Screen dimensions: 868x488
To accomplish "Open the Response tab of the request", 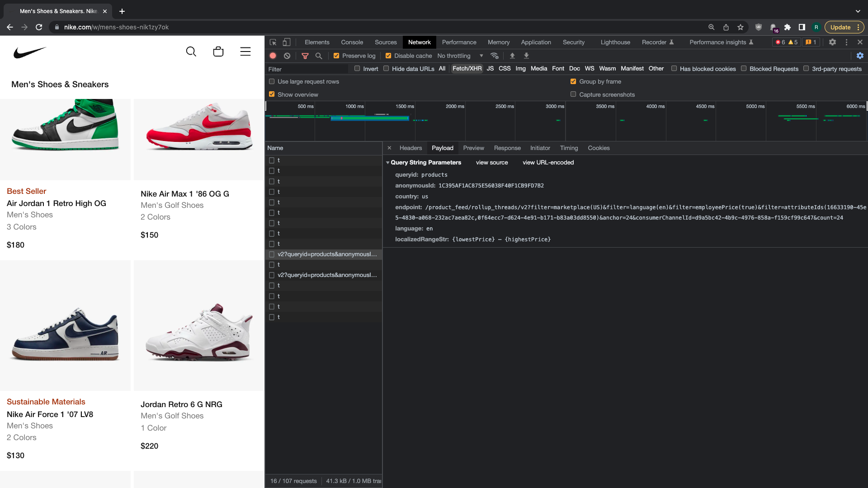I will [x=507, y=148].
